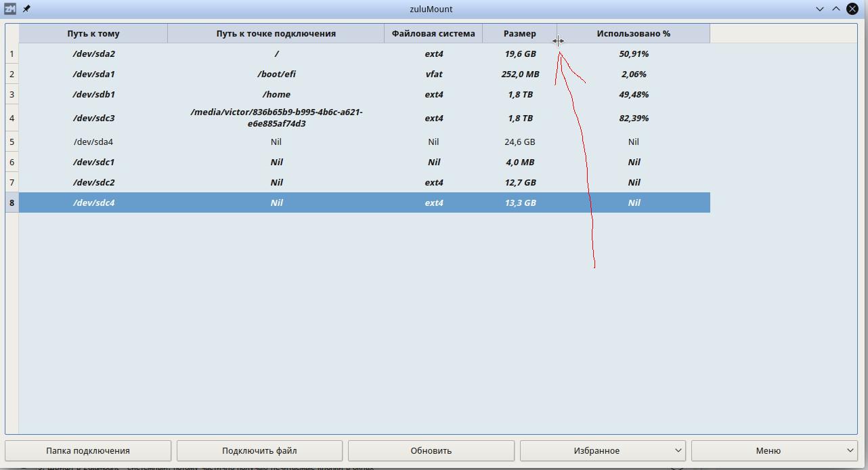Viewport: 868px width, 470px height.
Task: Click the 82,39% usage cell
Action: 634,118
